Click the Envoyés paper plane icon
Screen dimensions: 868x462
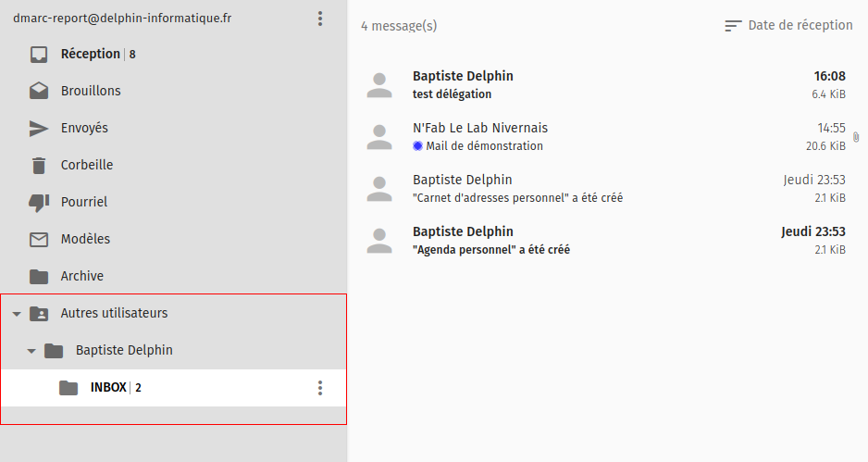point(39,129)
